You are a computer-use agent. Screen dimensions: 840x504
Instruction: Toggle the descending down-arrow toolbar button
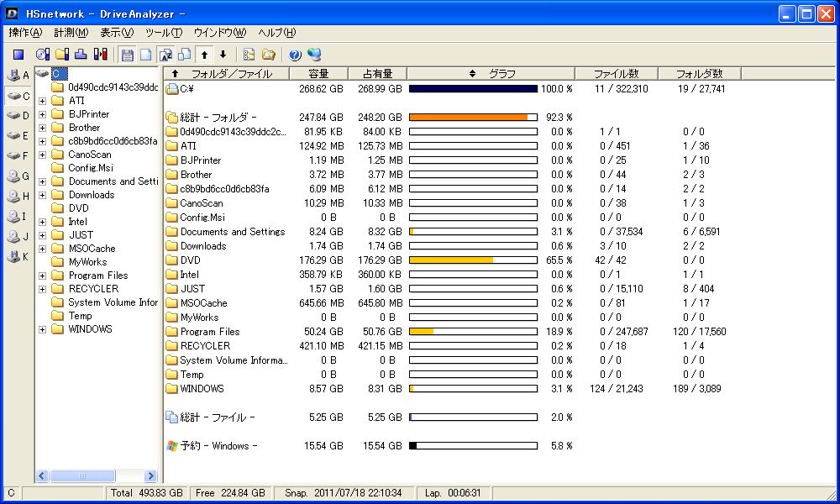point(223,54)
